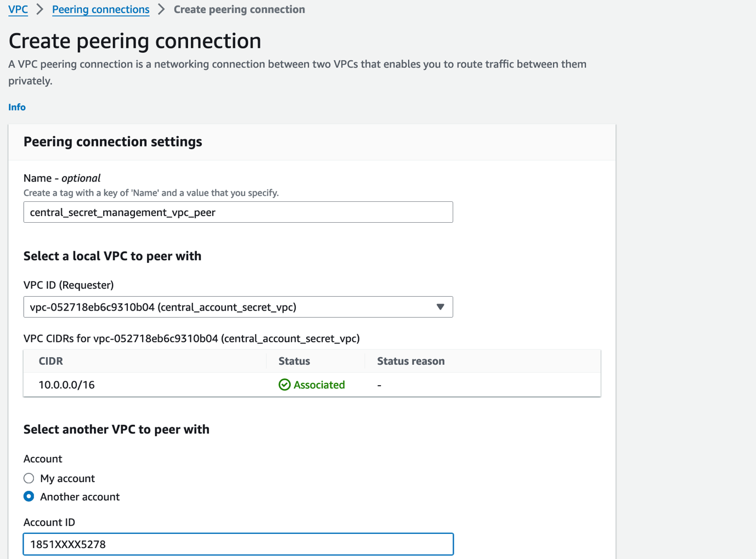Open the local VPC requester combo box
The width and height of the screenshot is (756, 559).
(x=238, y=307)
